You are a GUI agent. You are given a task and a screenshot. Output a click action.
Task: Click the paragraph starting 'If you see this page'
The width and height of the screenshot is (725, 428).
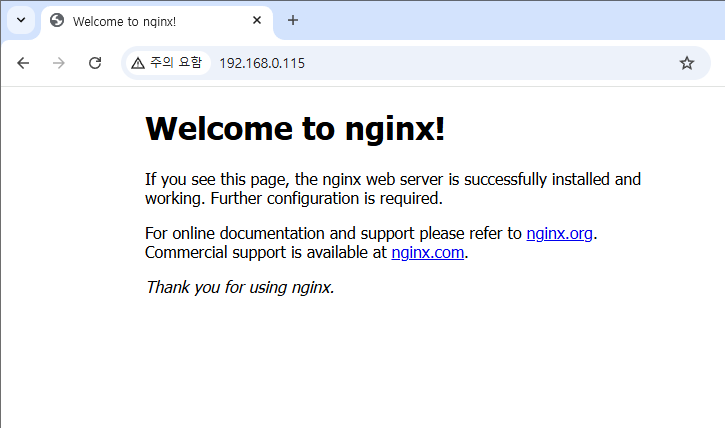(393, 189)
